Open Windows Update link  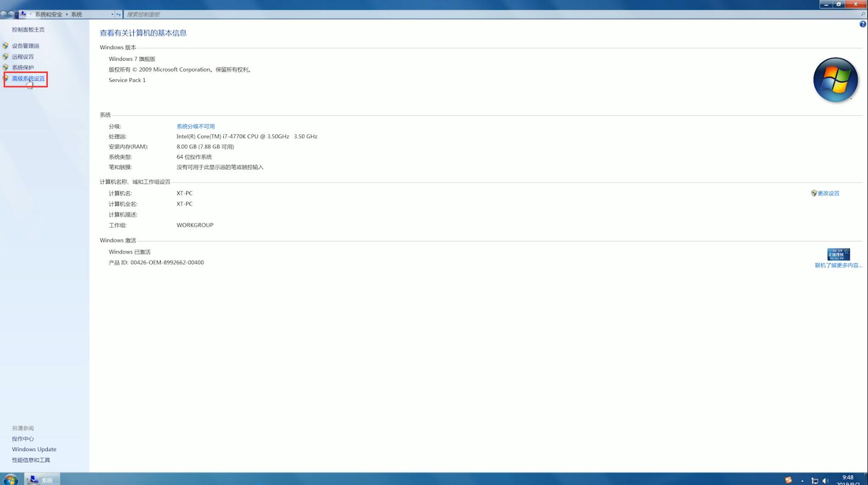pos(34,449)
